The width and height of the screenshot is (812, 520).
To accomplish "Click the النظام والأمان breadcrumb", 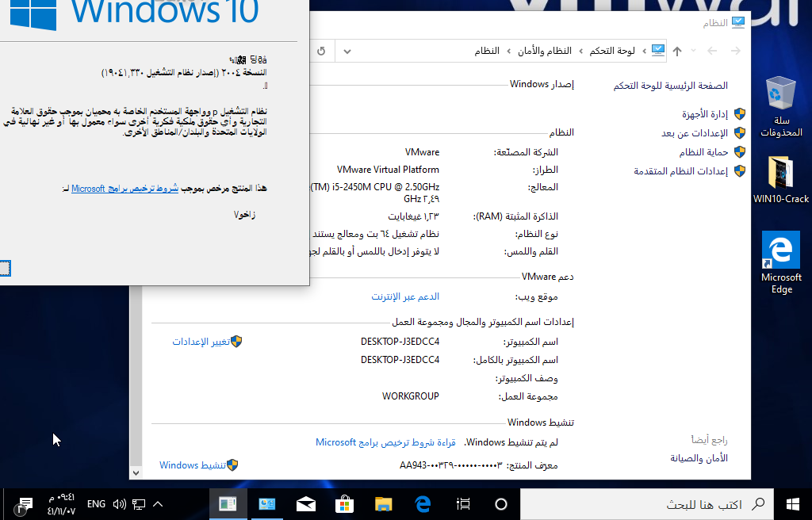I will pos(545,51).
